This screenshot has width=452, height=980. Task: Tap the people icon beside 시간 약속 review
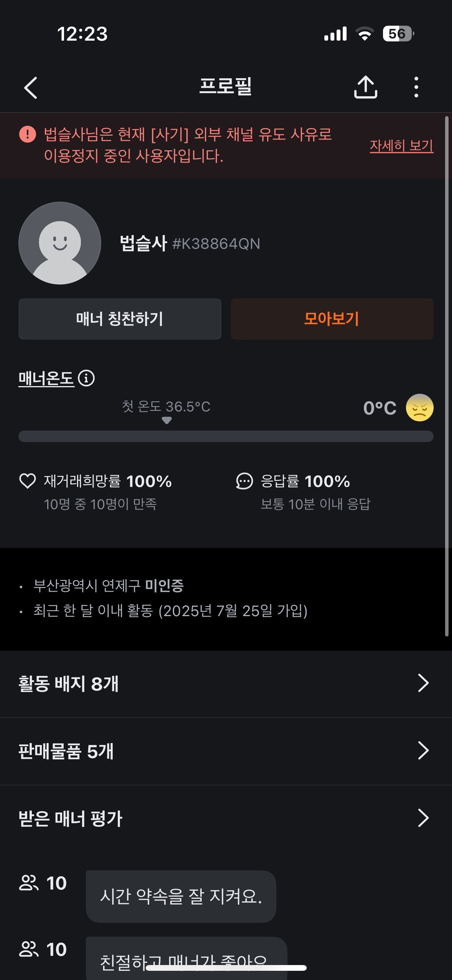coord(29,883)
